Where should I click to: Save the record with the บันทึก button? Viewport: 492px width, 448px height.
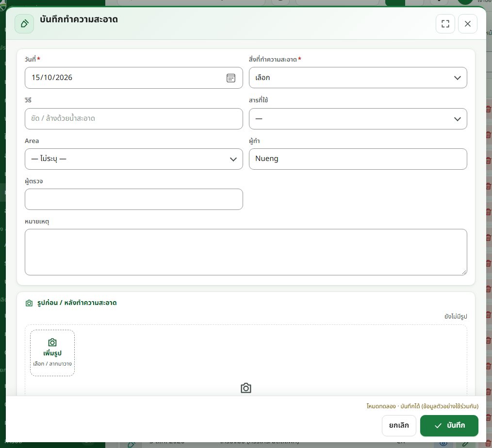point(449,425)
